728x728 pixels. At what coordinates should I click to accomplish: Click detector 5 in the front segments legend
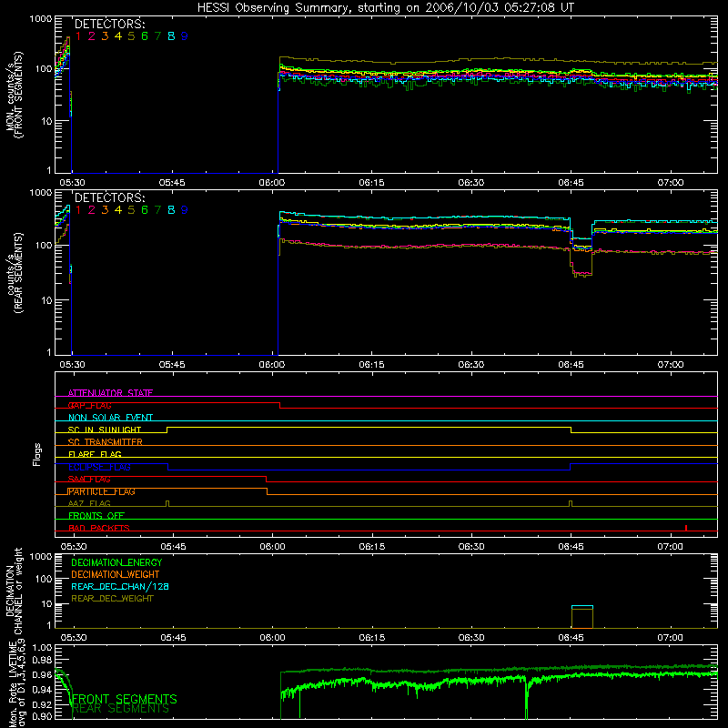point(131,36)
